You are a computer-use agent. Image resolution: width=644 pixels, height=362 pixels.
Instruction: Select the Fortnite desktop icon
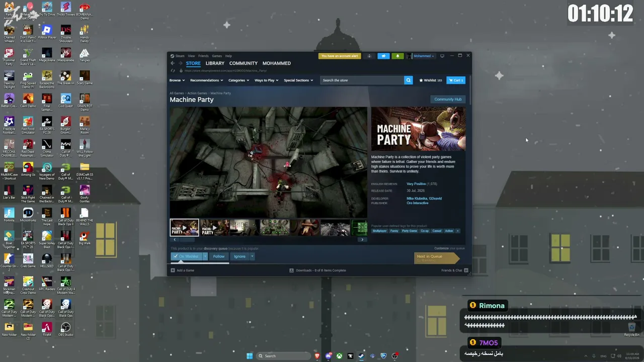pos(9,215)
